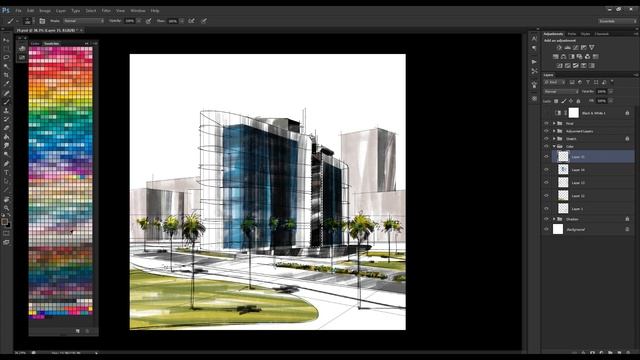
Task: Hide the Shadow group
Action: pyautogui.click(x=547, y=219)
